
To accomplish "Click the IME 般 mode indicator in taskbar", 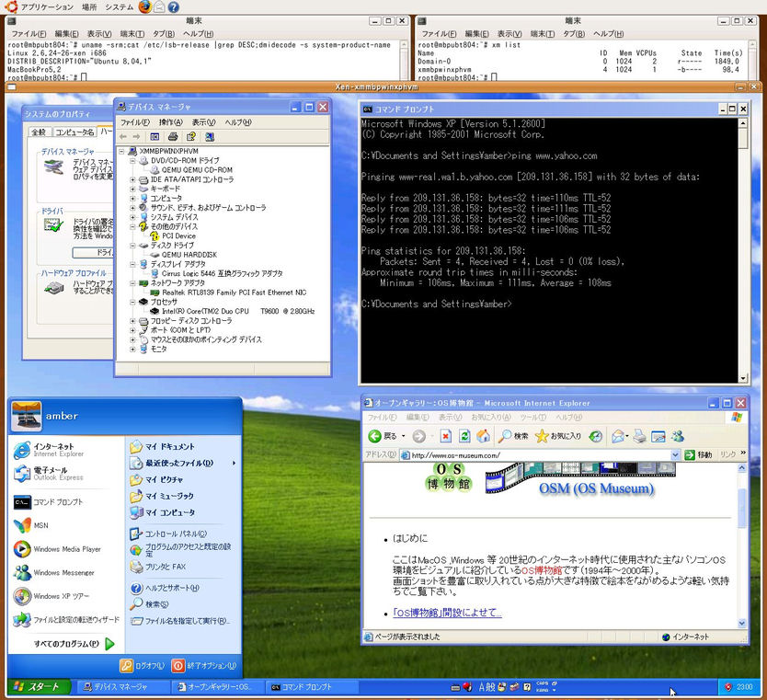I will point(490,687).
